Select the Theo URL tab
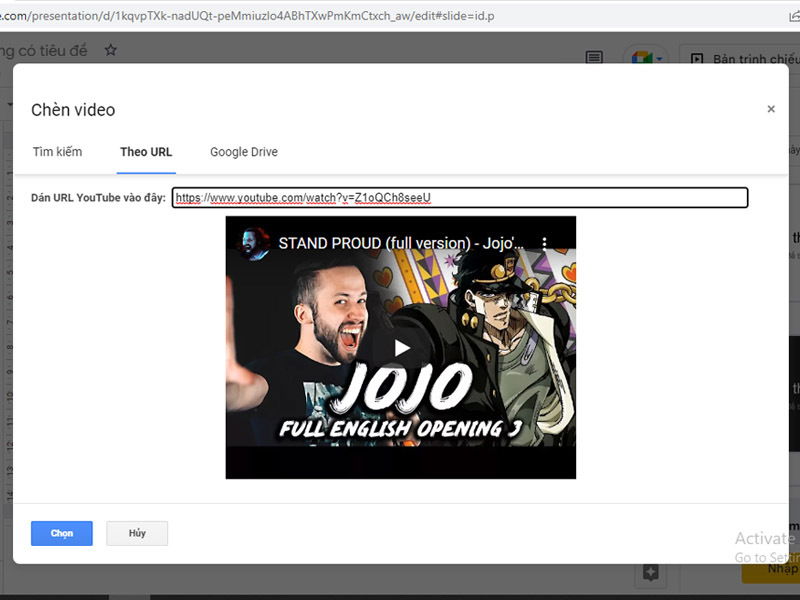The image size is (800, 600). (x=146, y=152)
